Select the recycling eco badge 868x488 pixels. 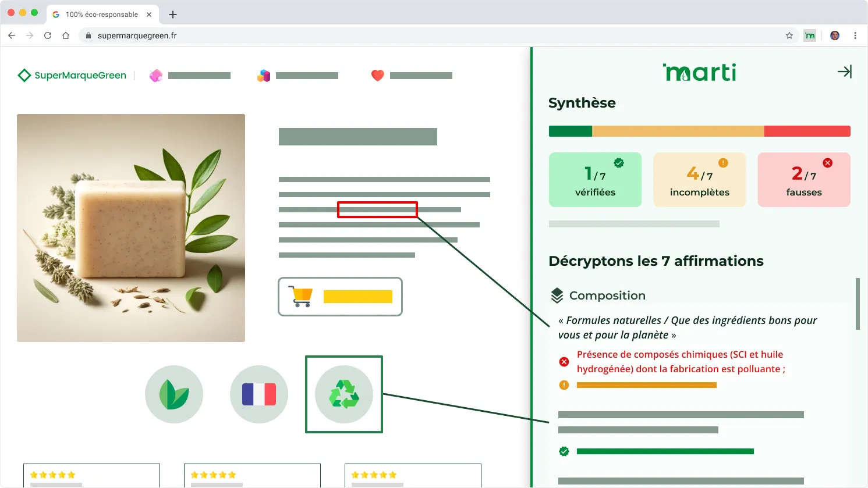click(343, 394)
